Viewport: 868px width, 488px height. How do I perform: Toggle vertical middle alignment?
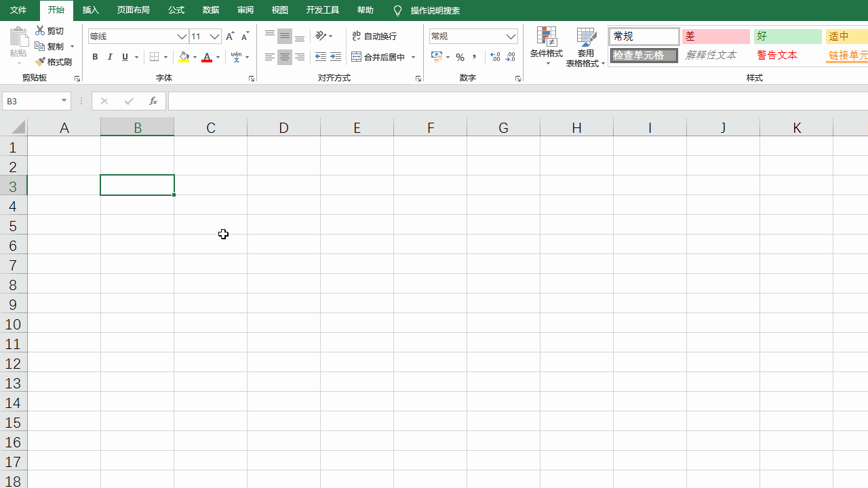point(285,36)
